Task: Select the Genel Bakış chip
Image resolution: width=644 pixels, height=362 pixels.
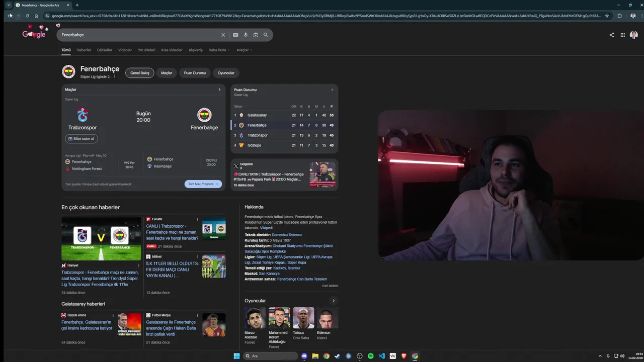Action: (140, 73)
